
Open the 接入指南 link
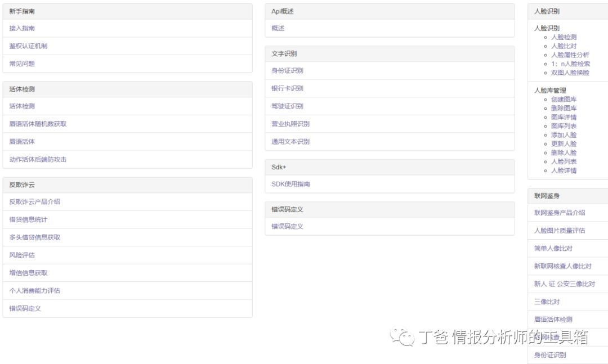click(x=22, y=28)
